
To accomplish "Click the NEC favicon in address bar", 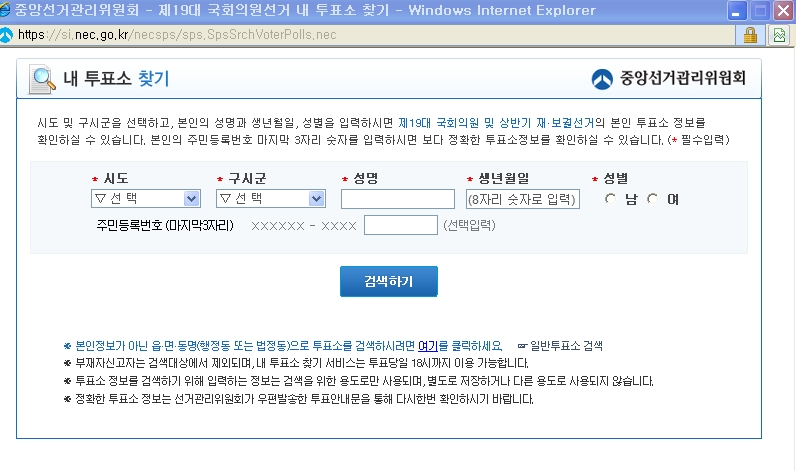I will 6,35.
